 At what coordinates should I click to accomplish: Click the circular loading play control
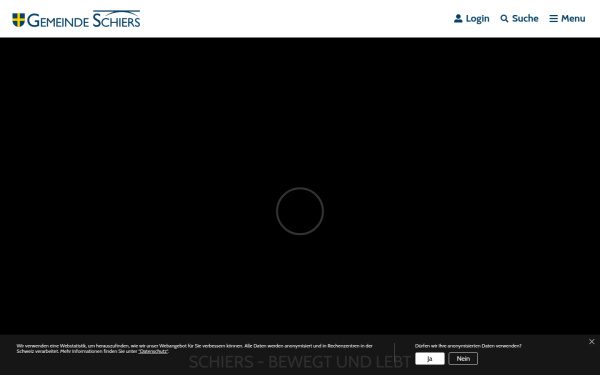tap(300, 211)
